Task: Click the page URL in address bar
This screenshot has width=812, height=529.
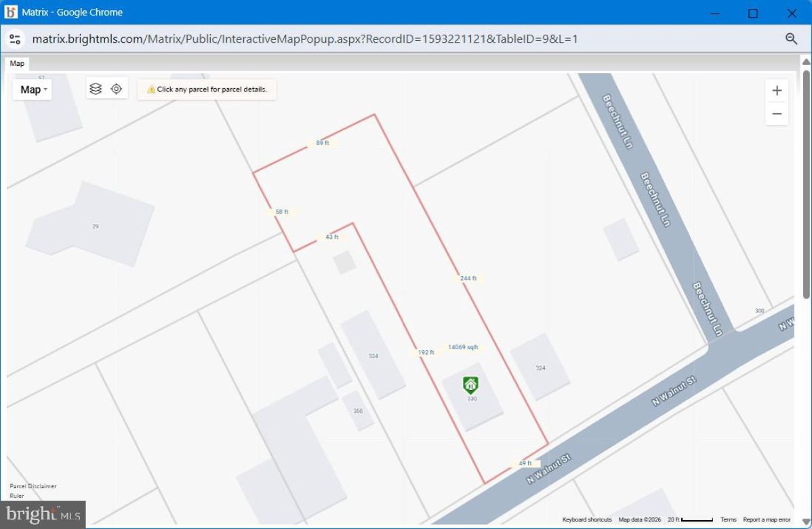Action: coord(305,39)
